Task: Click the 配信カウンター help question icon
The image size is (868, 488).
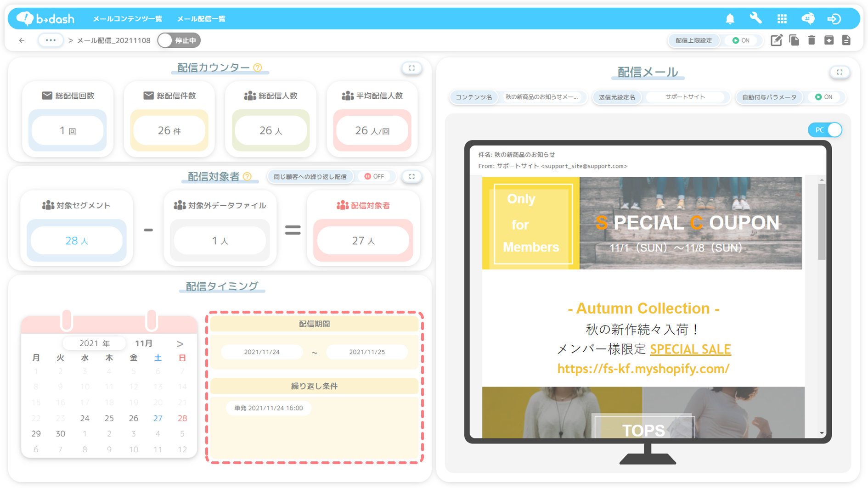Action: click(x=258, y=67)
